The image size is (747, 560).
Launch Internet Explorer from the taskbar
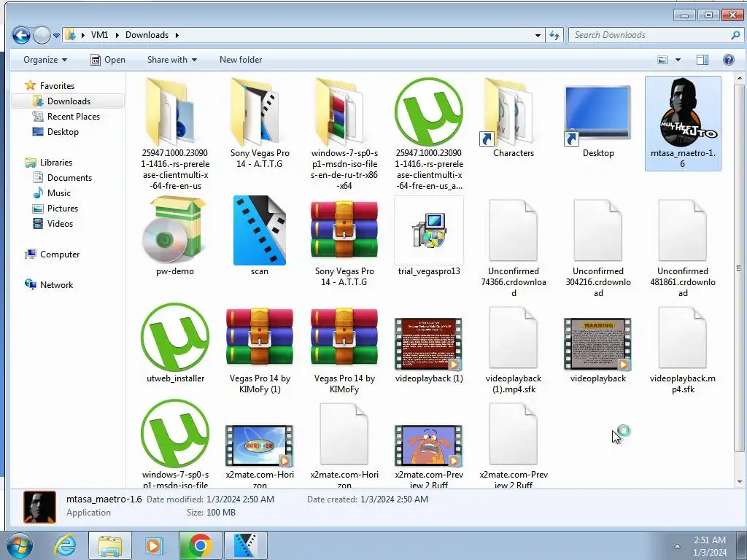[64, 545]
